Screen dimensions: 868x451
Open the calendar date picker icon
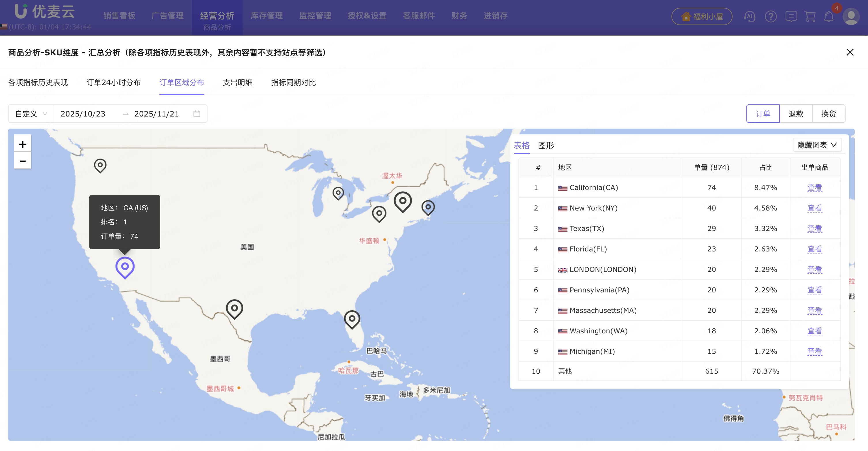[197, 114]
